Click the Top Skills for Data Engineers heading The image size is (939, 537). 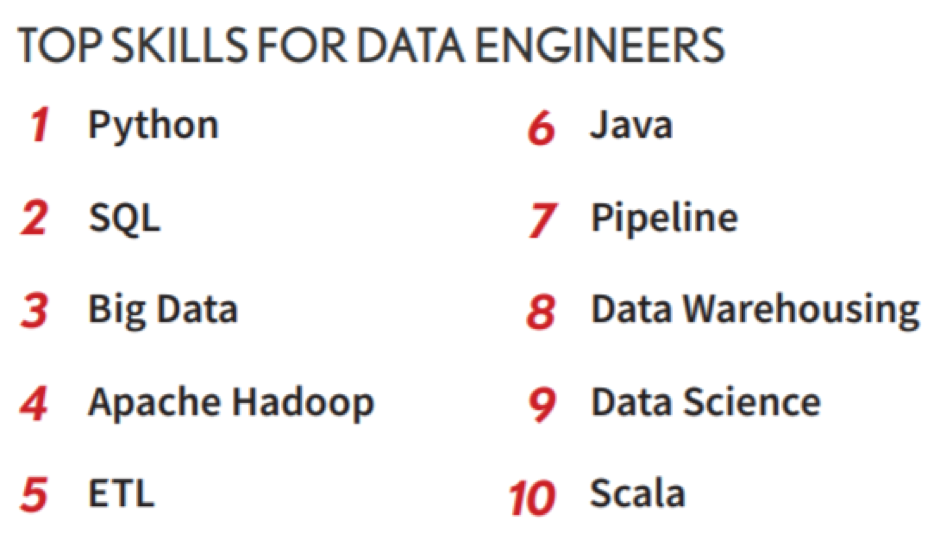(371, 45)
